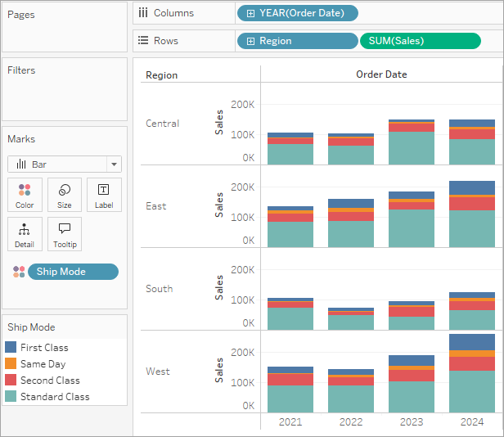Open the Color marks card
Screen dimensions: 504x437
[x=25, y=195]
